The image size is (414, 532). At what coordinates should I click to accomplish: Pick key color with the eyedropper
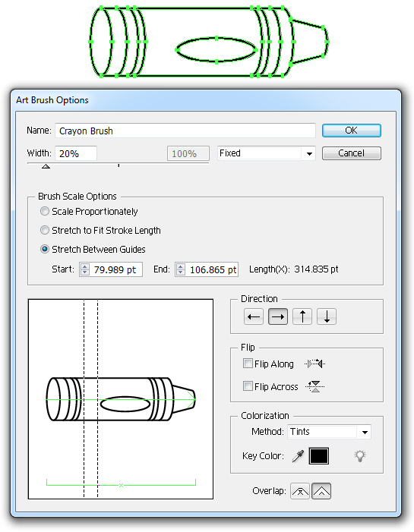298,456
